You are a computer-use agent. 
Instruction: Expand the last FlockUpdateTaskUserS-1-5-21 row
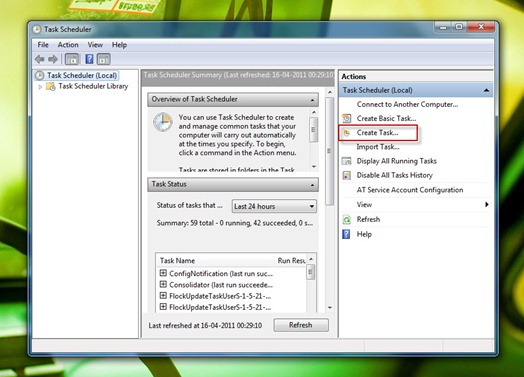(x=163, y=306)
